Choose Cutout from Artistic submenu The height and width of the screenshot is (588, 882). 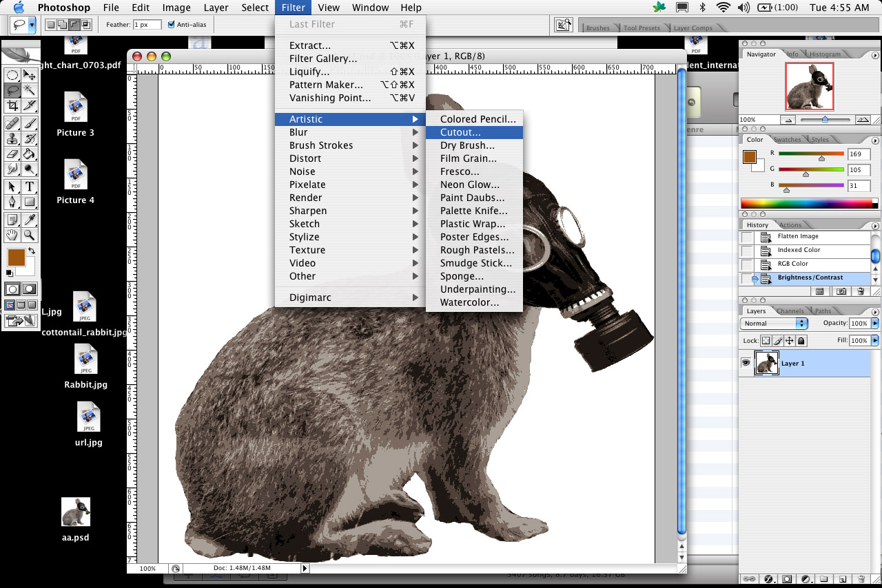pos(474,132)
